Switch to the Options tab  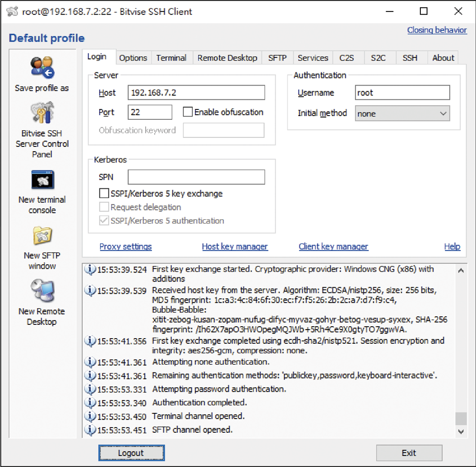[x=133, y=58]
